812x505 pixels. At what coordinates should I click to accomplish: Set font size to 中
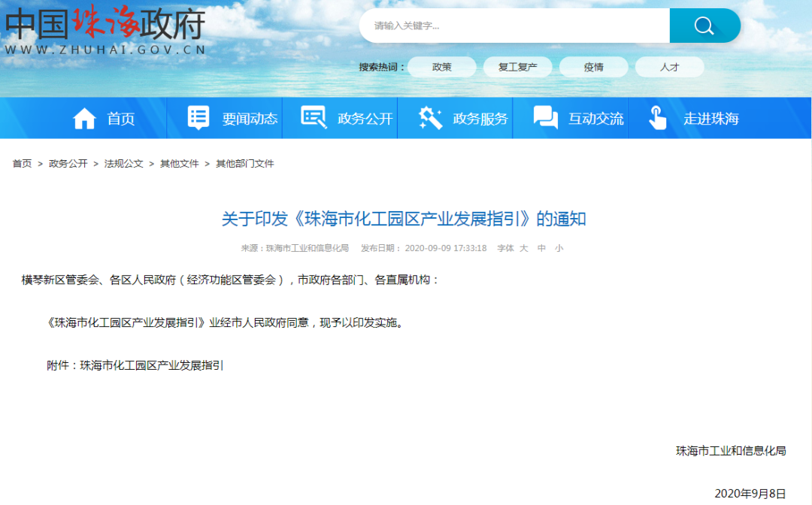point(541,248)
